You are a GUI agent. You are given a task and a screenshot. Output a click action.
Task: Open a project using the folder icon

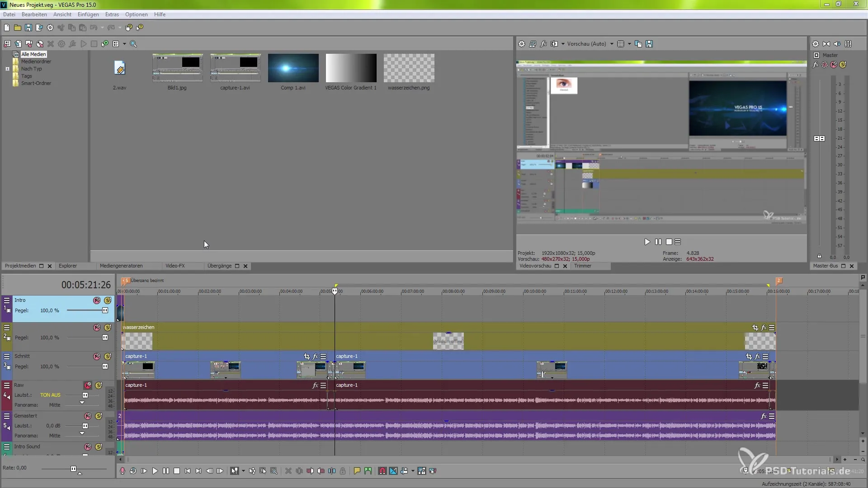[18, 28]
